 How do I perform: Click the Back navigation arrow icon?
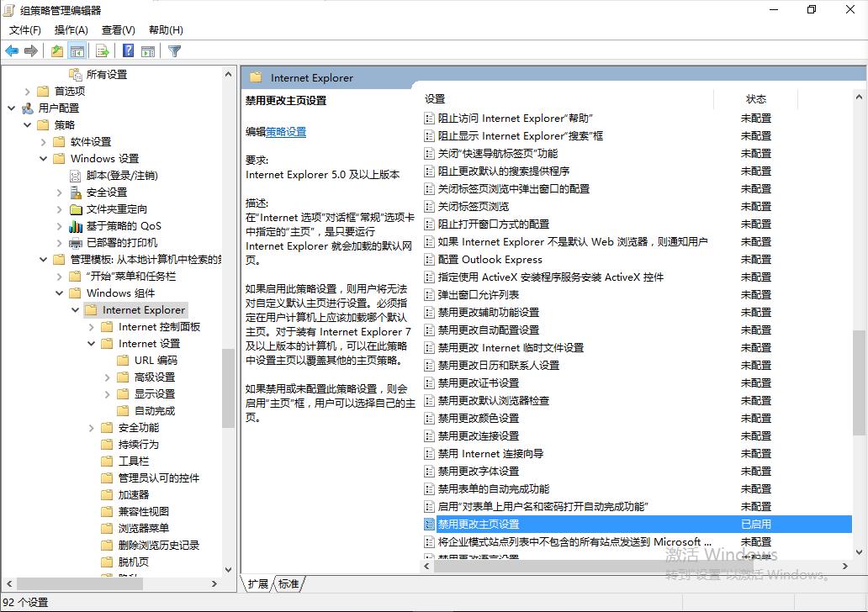tap(12, 50)
